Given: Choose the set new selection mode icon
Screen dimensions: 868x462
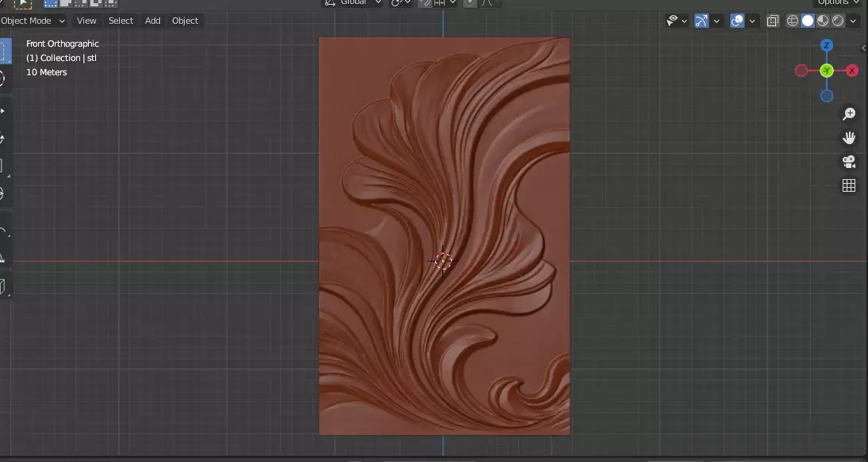Looking at the screenshot, I should tap(51, 2).
